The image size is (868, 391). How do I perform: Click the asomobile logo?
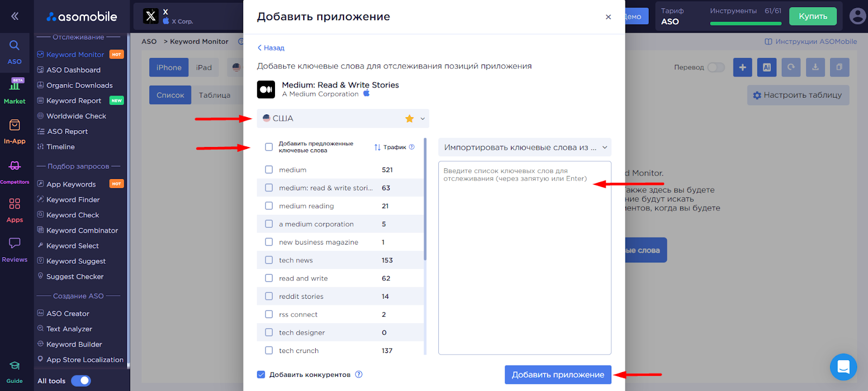tap(82, 17)
